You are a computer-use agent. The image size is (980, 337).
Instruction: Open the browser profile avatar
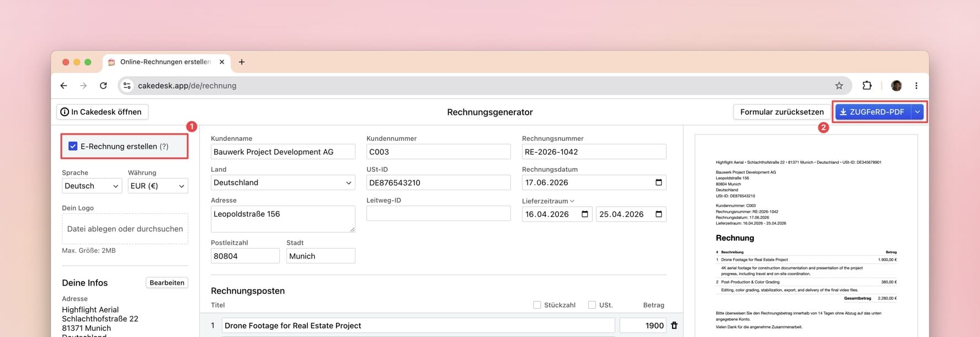pos(896,85)
